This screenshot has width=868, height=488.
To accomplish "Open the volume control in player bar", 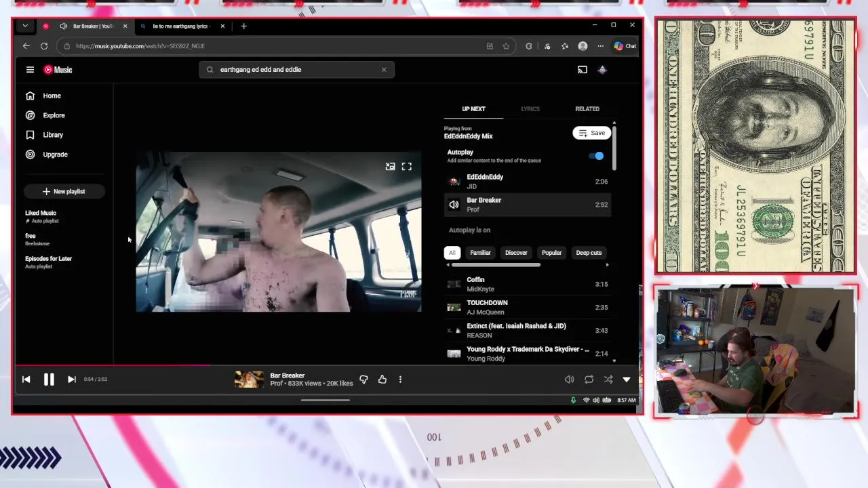I will click(569, 380).
